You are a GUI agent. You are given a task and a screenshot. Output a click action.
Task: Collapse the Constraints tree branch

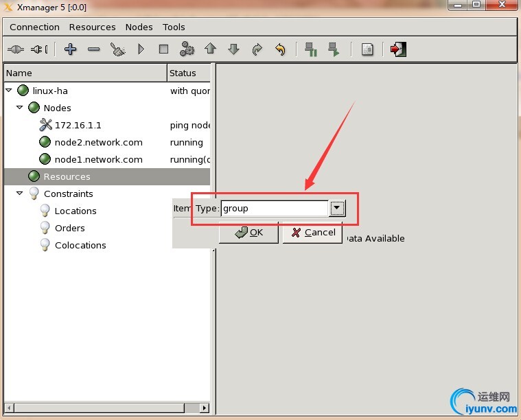(x=20, y=193)
